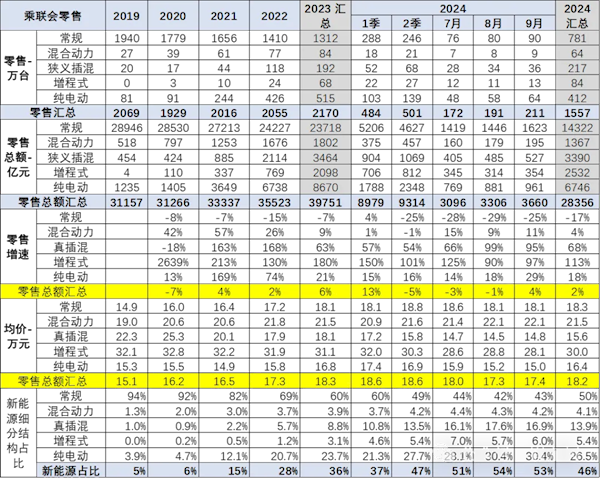This screenshot has height=478, width=600.
Task: Click the yellow cell with value 15.1
Action: point(126,382)
